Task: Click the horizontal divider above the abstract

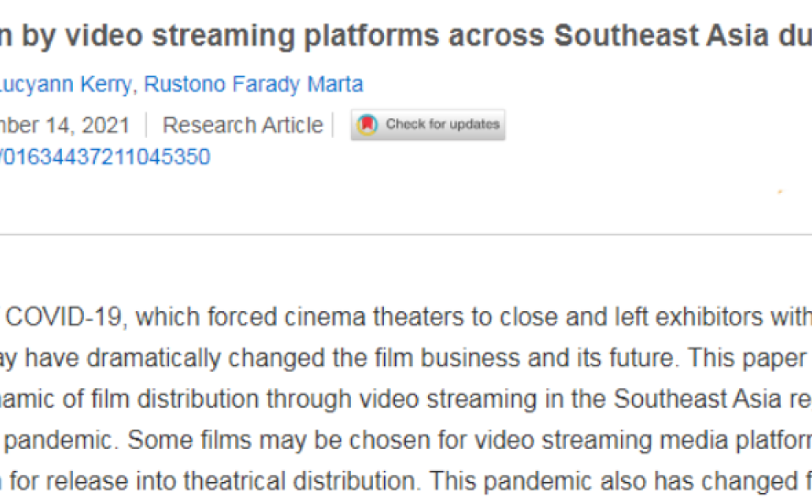Action: click(x=406, y=234)
